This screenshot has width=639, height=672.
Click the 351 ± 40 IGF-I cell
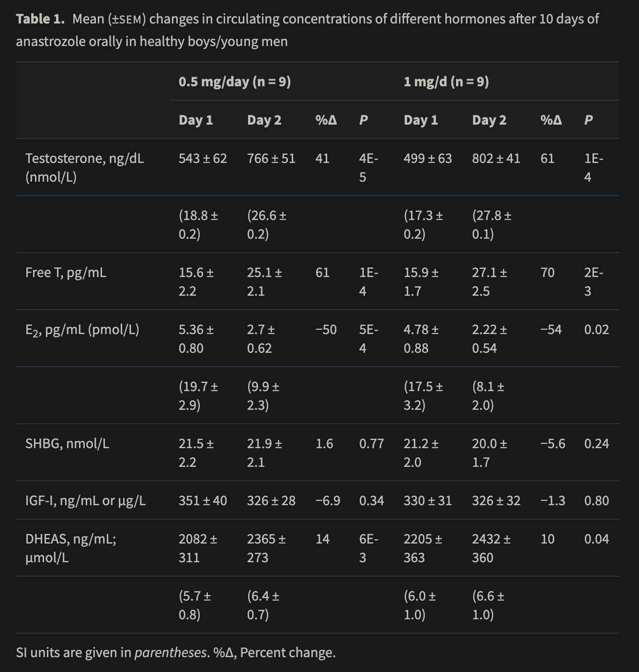[203, 500]
